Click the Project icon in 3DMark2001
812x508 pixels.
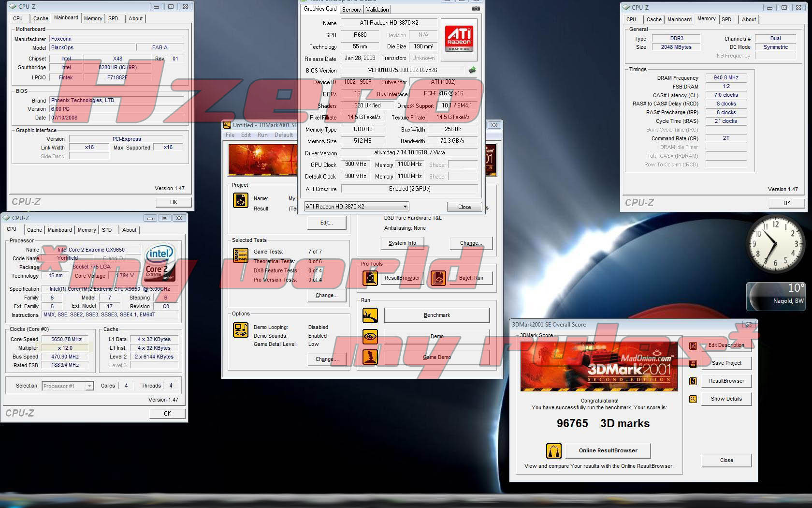pyautogui.click(x=241, y=200)
